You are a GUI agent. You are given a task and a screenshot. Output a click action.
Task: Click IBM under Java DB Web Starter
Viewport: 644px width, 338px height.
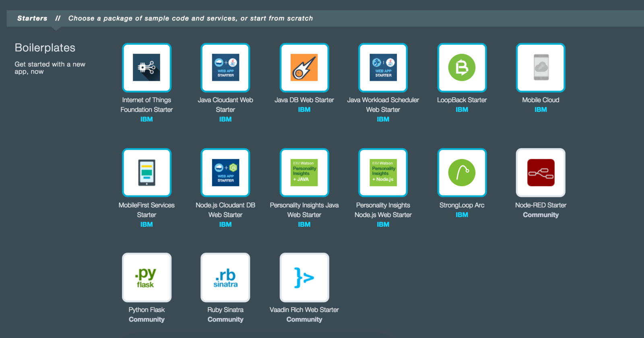click(x=304, y=110)
